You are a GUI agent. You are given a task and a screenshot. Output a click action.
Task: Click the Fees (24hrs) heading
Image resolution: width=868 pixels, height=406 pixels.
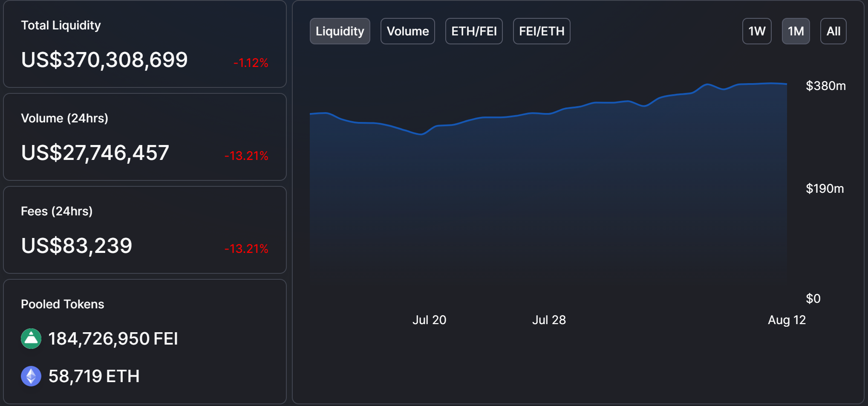tap(57, 211)
